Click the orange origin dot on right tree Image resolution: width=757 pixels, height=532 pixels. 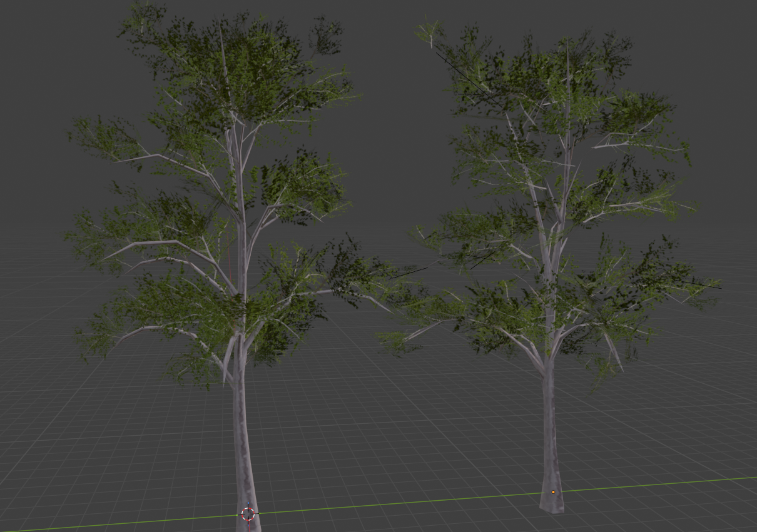tap(553, 493)
